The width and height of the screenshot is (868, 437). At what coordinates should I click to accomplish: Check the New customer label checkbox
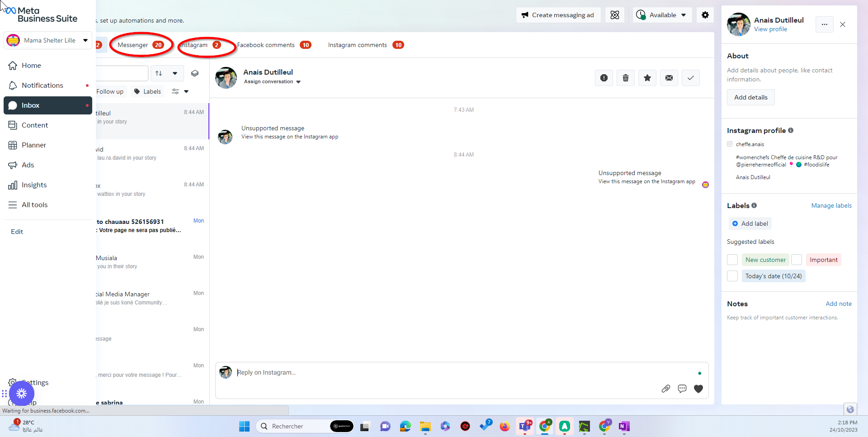pyautogui.click(x=732, y=260)
